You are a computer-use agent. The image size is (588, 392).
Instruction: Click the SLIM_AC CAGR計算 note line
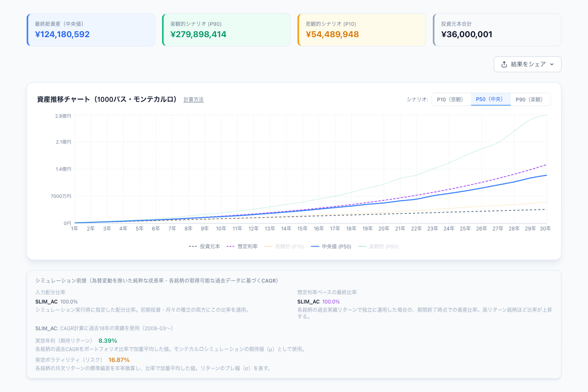click(104, 328)
